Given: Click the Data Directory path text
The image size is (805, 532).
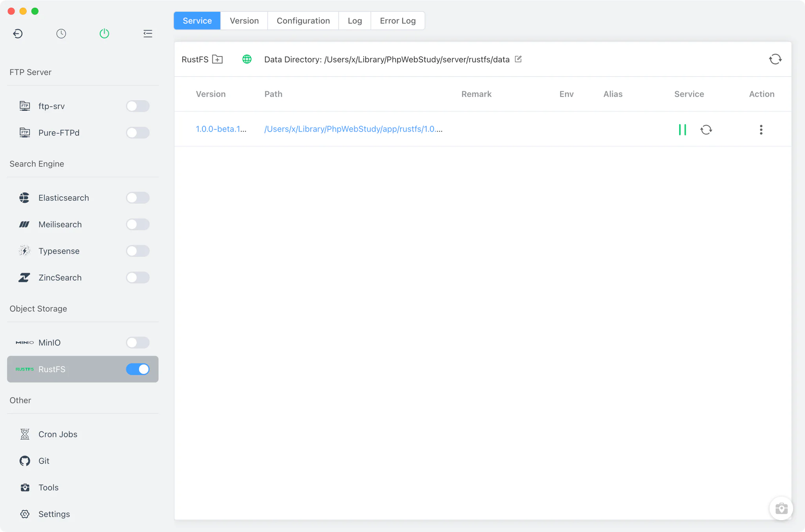Looking at the screenshot, I should coord(387,59).
